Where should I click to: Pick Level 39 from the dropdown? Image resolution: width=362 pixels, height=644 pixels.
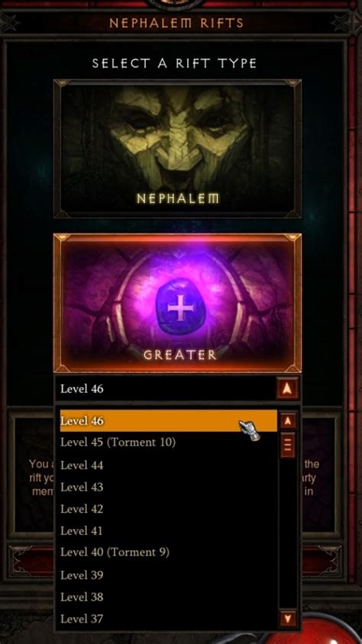click(169, 575)
